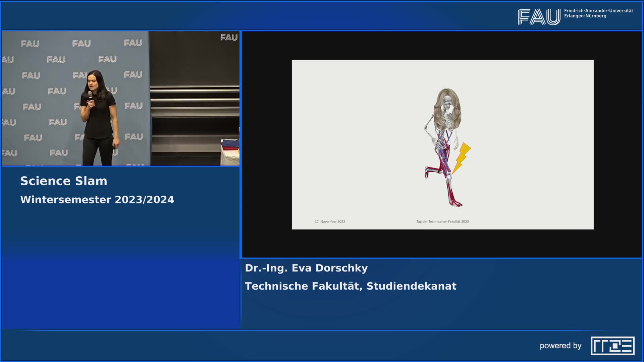Click 'Technische Fakultät, Studiendekanat' text
This screenshot has height=362, width=644.
(351, 286)
